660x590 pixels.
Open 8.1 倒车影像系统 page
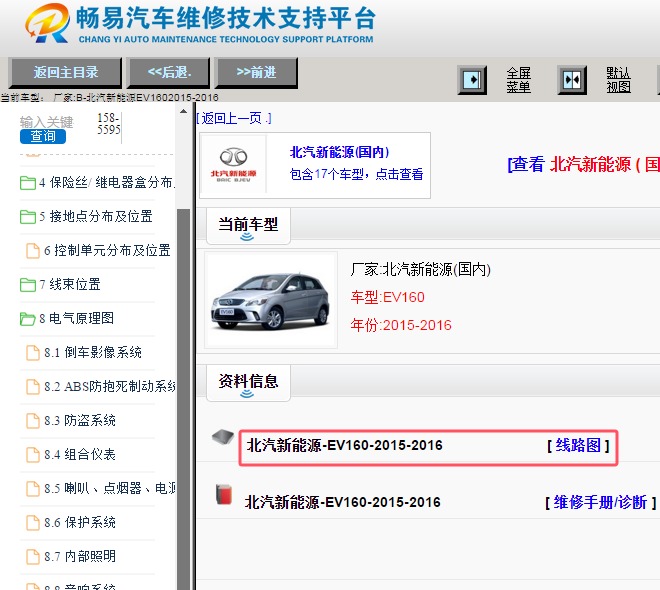pyautogui.click(x=93, y=353)
